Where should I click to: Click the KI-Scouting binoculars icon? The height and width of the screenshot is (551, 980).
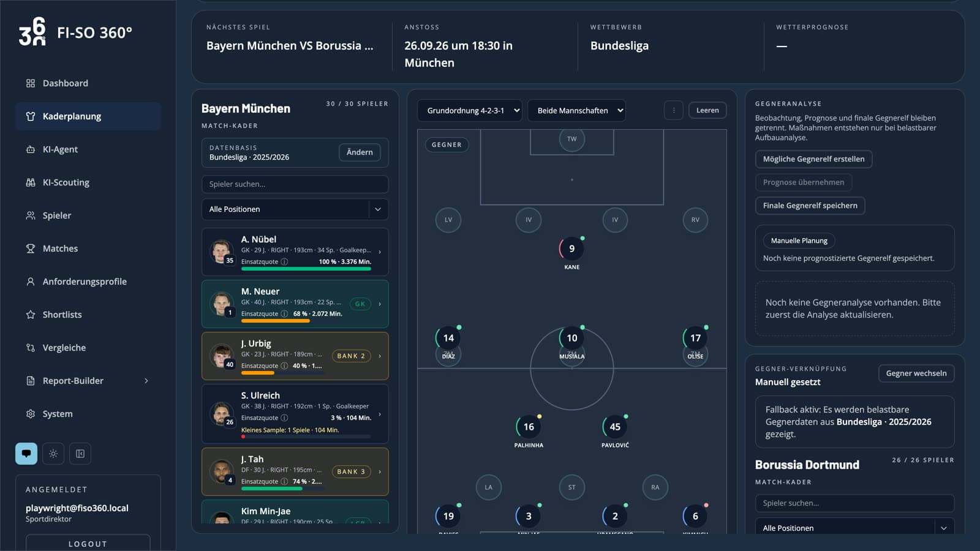pos(31,182)
